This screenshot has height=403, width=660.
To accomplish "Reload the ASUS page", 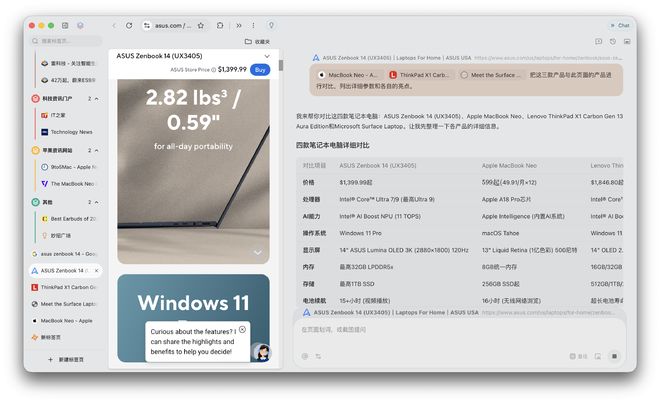I will [129, 25].
